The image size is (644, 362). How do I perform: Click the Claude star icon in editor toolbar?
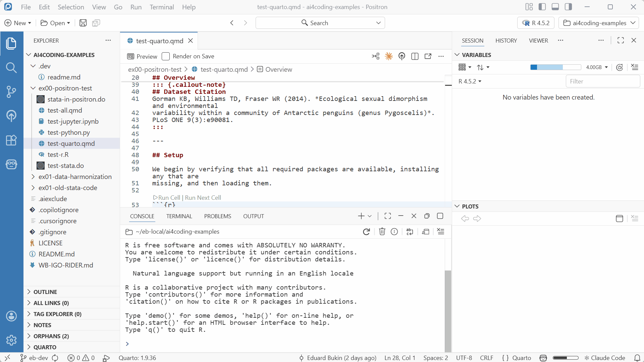[x=389, y=56]
